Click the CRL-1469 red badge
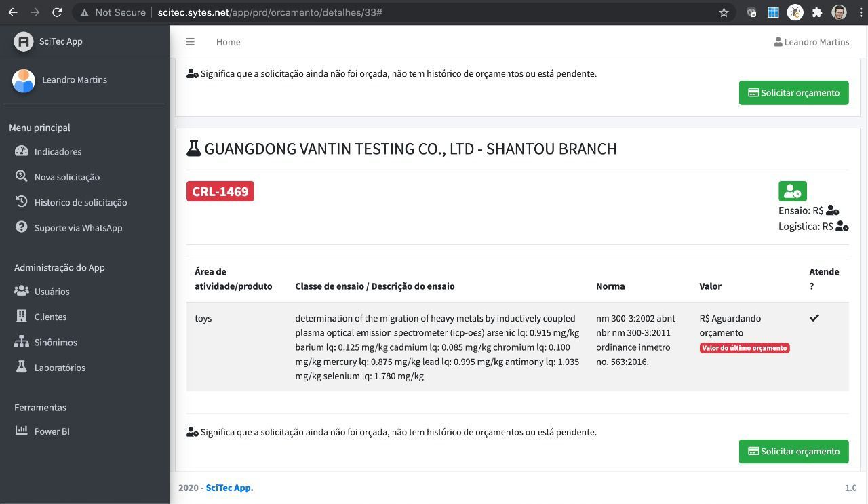Viewport: 868px width, 504px height. pos(220,191)
